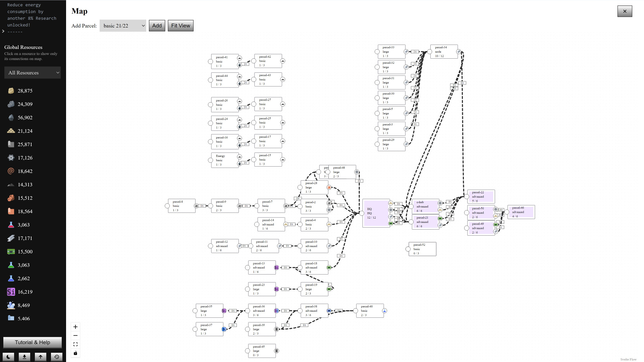Zoom in on the map with plus

[75, 327]
